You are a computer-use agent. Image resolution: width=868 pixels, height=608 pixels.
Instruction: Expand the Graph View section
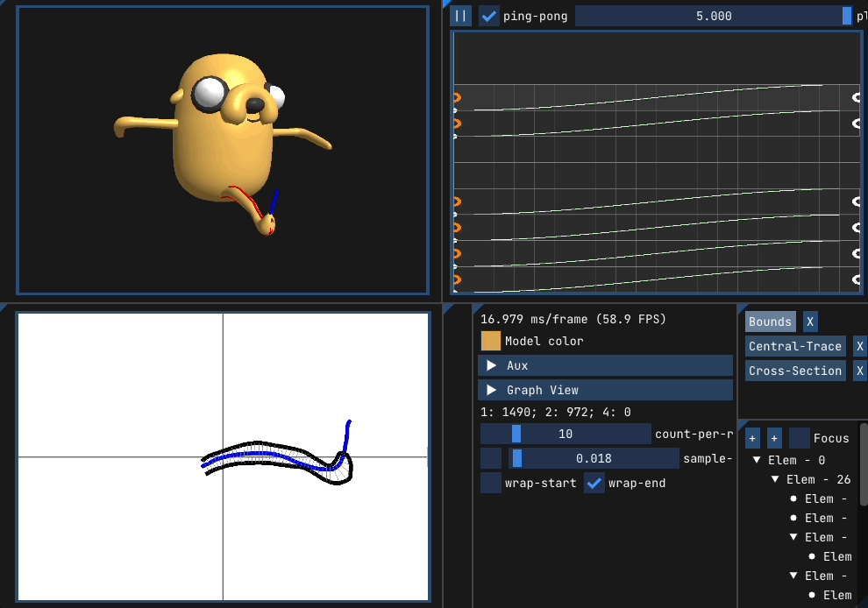click(x=605, y=390)
